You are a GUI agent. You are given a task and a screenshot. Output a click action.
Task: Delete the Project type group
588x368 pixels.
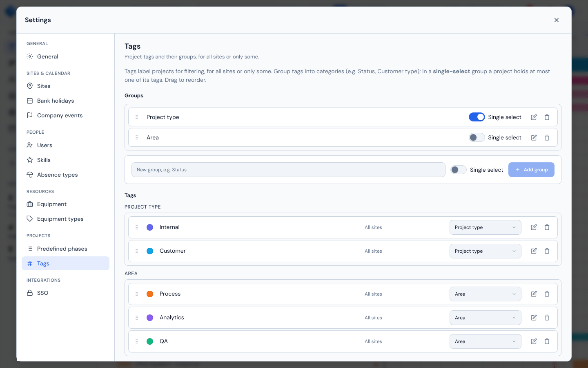(547, 117)
